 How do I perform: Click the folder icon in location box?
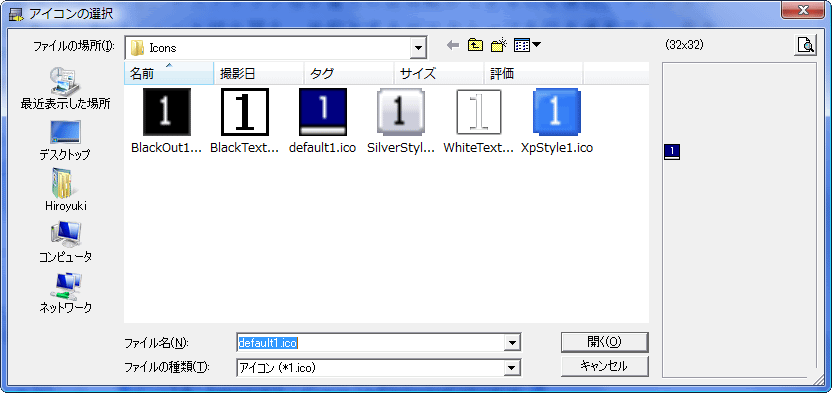(x=137, y=48)
